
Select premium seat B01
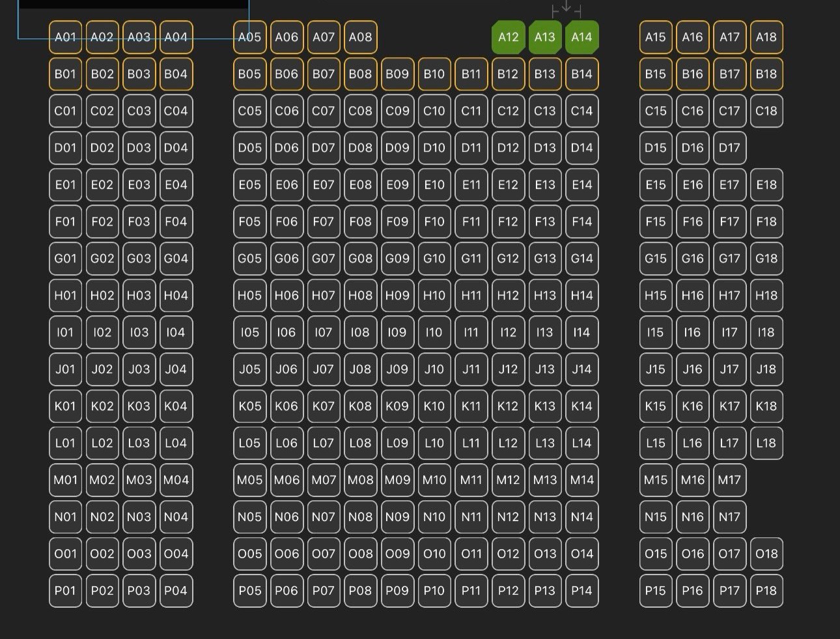(x=65, y=74)
